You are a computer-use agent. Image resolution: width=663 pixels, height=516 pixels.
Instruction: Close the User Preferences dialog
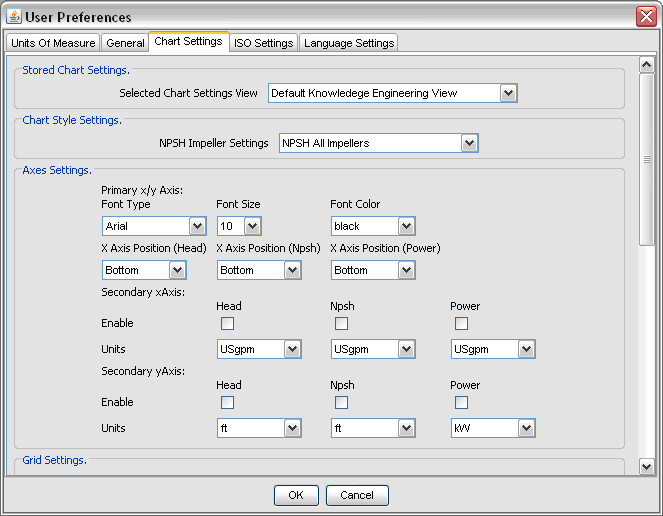(x=646, y=16)
